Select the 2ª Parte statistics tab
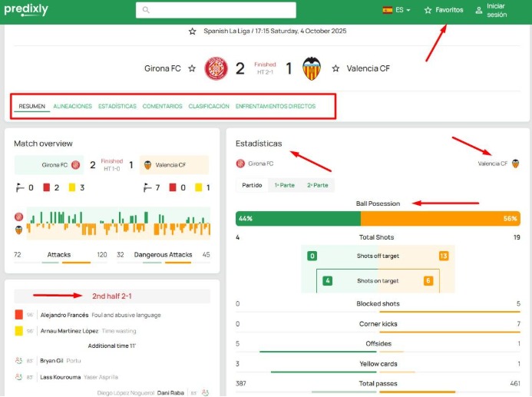 (x=317, y=185)
